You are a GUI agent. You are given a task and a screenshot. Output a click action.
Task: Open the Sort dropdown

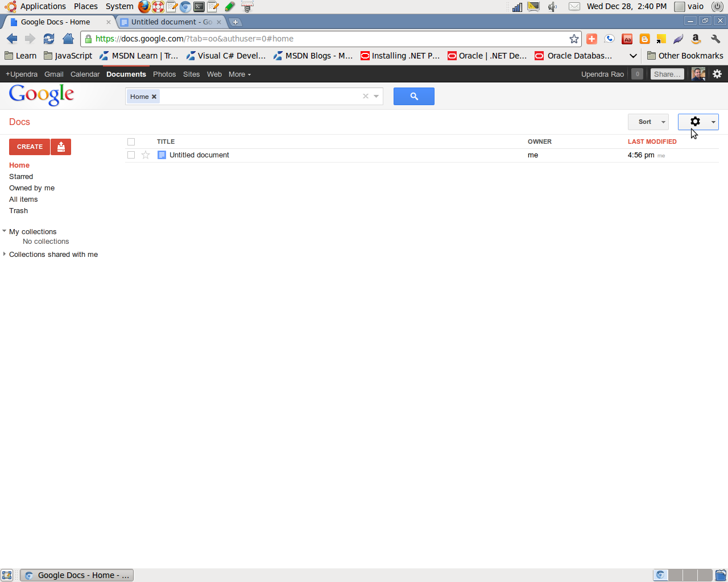click(x=648, y=122)
